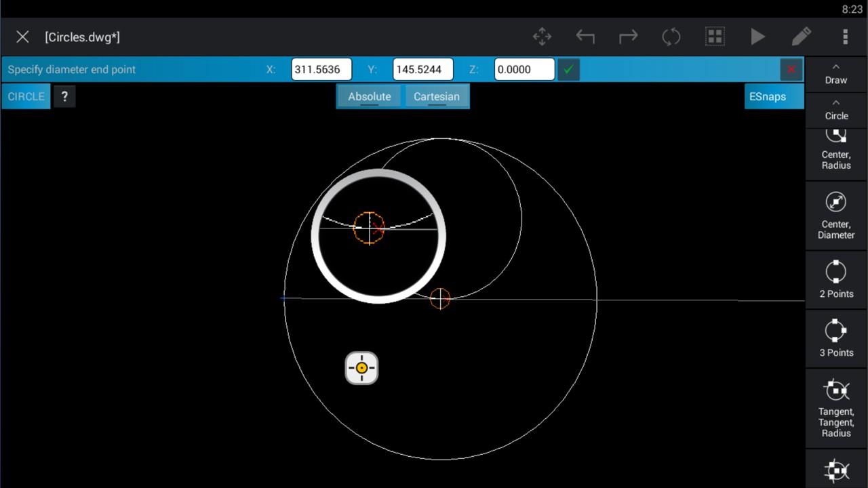
Task: Open command help question mark
Action: pos(64,96)
